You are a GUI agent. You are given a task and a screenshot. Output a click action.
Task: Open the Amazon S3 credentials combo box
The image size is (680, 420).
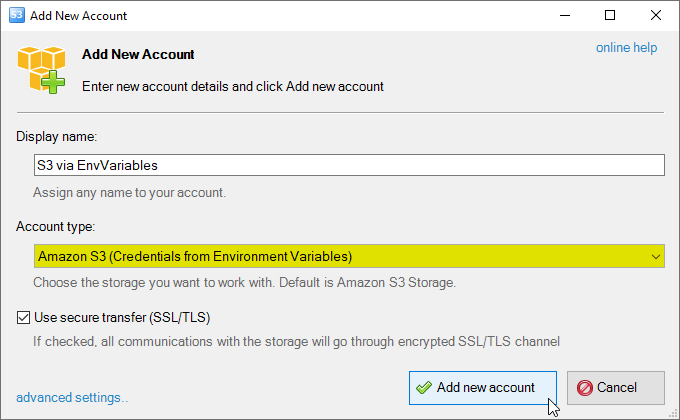click(x=349, y=256)
